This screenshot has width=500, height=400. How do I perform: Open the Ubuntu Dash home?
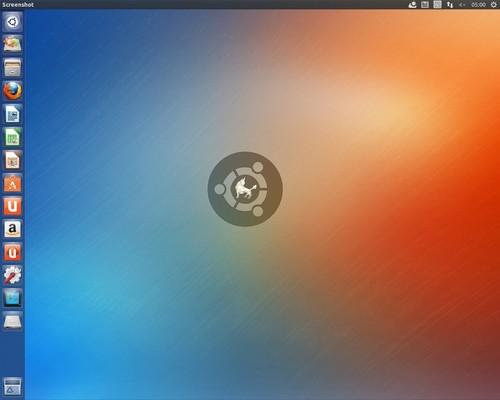click(12, 22)
